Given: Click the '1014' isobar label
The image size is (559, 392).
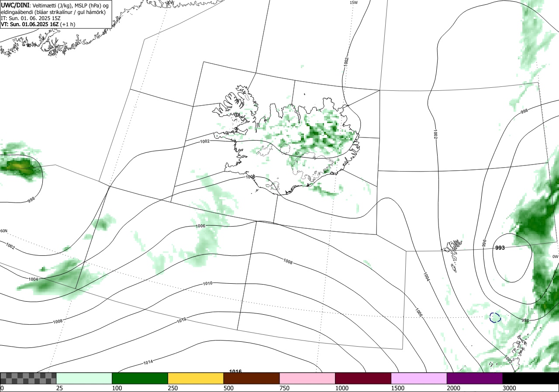Looking at the screenshot, I should (148, 362).
